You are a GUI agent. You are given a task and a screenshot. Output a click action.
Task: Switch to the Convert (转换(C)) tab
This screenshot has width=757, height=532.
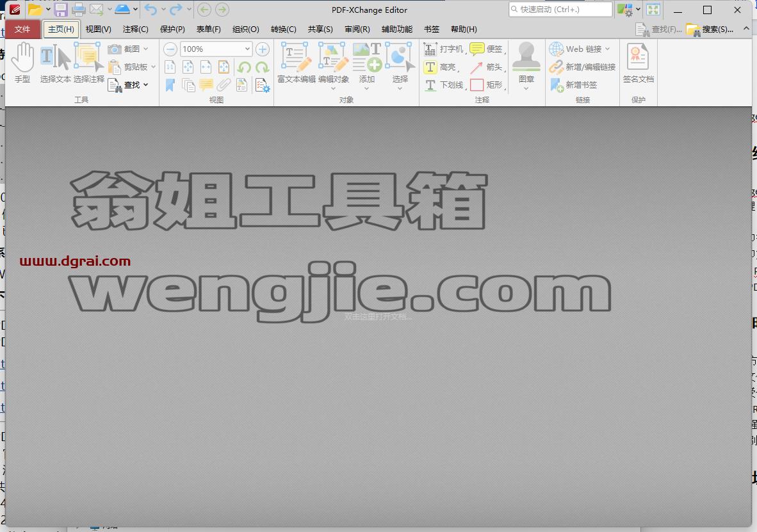(283, 29)
